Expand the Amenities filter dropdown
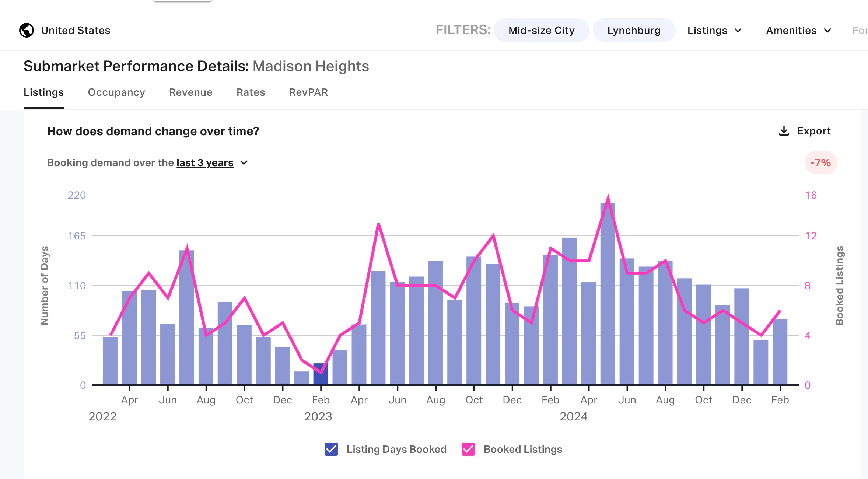868x479 pixels. click(x=798, y=30)
